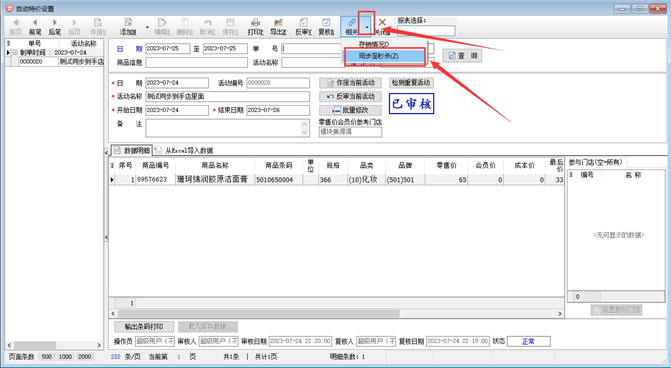Open the dropdown arrow beside 添加
Viewport: 671px width, 368px height.
(147, 27)
